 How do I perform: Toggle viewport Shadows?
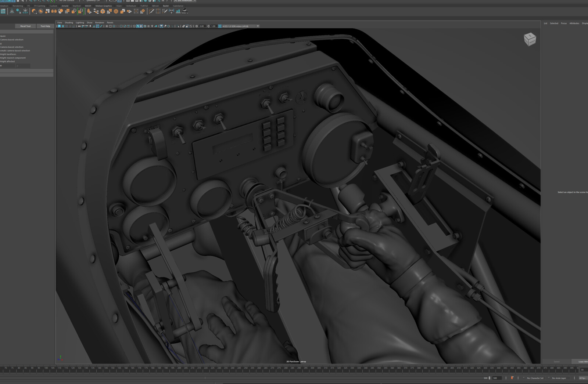coord(156,26)
